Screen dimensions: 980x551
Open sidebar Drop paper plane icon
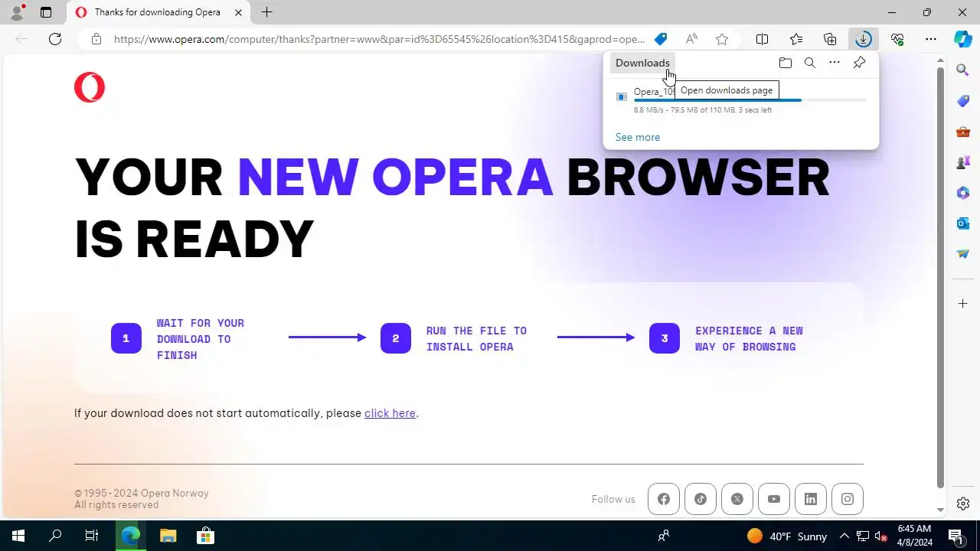click(963, 254)
